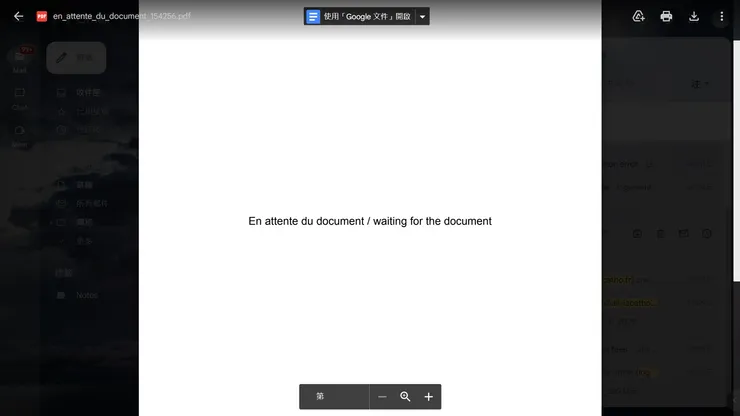Zoom in with the plus button
Viewport: 740px width, 416px height.
click(429, 397)
